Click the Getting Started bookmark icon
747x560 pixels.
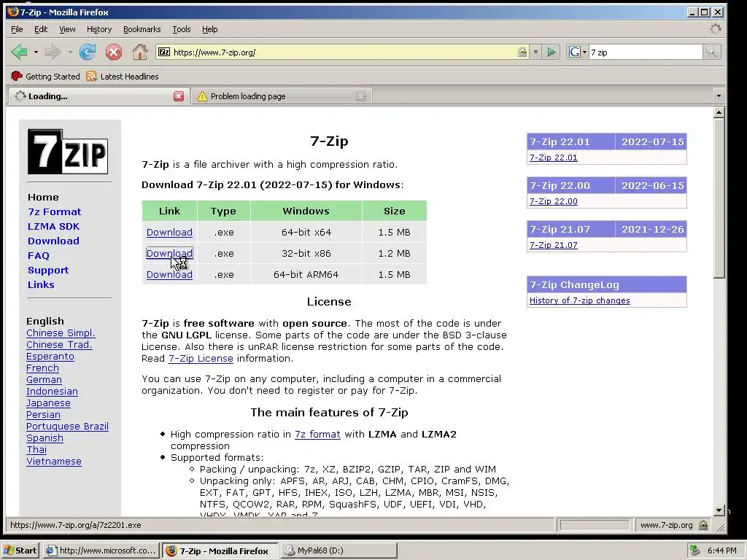click(x=17, y=76)
